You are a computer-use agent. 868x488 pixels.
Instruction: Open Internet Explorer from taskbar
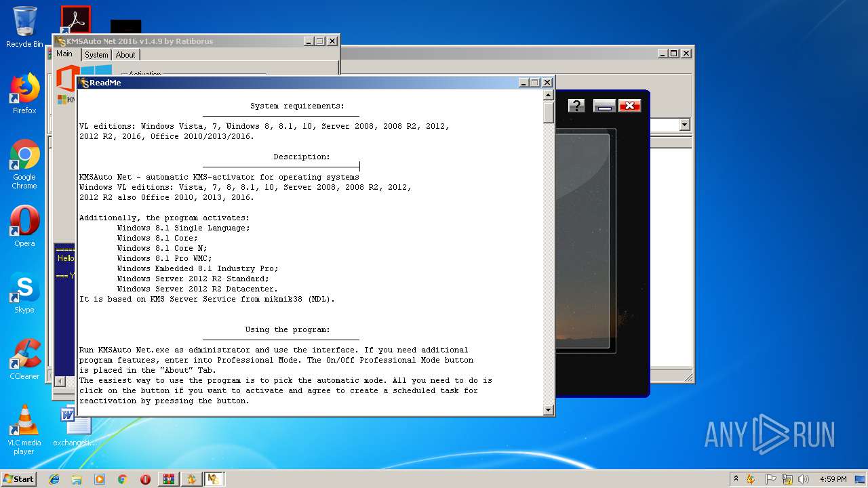coord(54,479)
